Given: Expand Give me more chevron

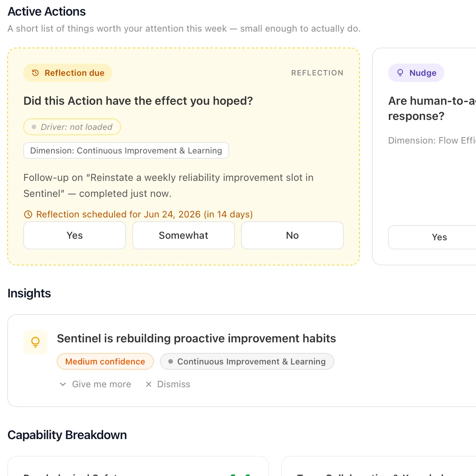Looking at the screenshot, I should (x=63, y=384).
